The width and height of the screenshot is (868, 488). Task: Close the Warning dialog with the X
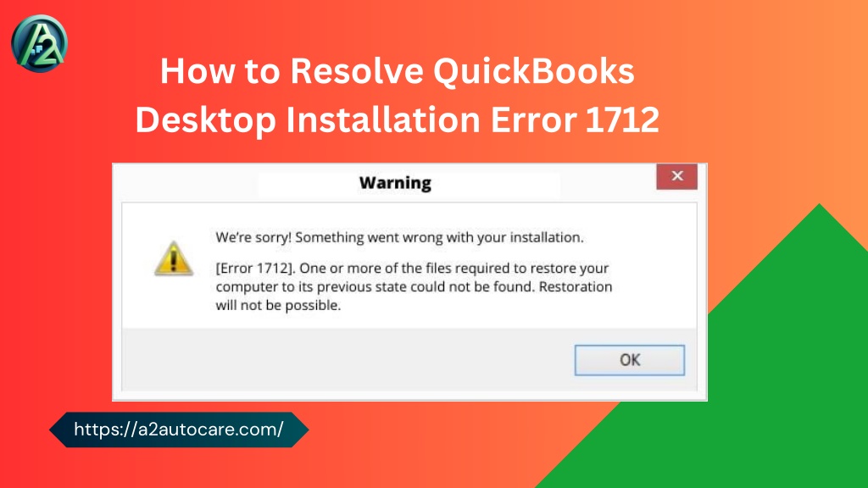tap(677, 176)
